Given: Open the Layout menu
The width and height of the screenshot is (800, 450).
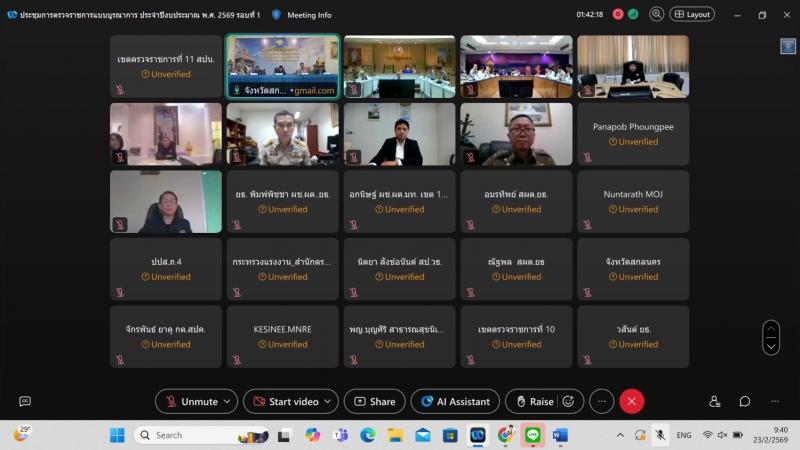Looking at the screenshot, I should click(692, 14).
